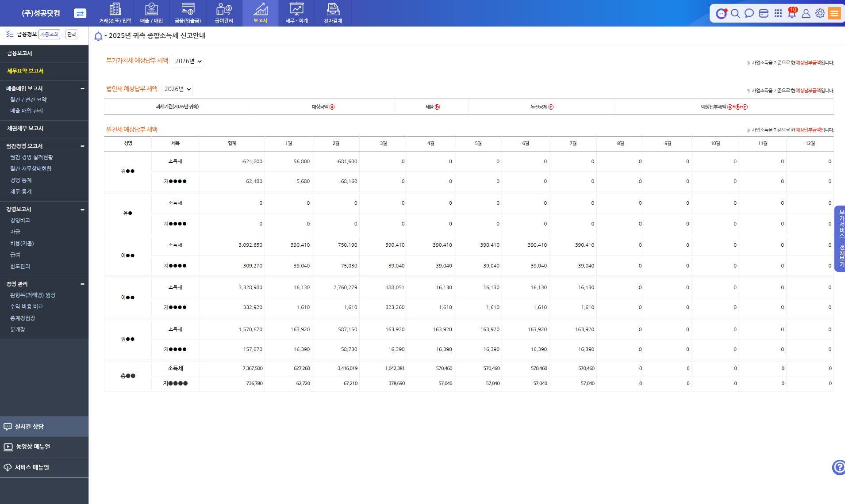The image size is (845, 504).
Task: Open the 금융(입출금) menu
Action: (x=188, y=13)
